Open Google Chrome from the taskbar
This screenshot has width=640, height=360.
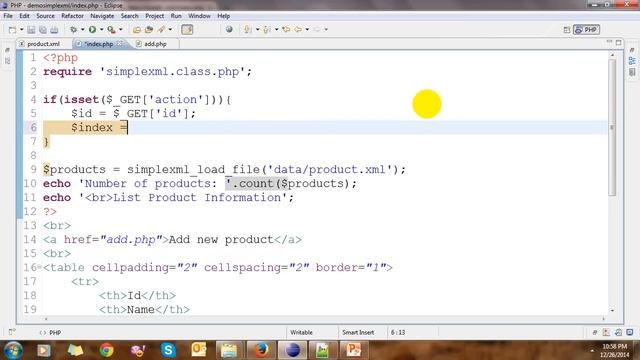point(107,350)
